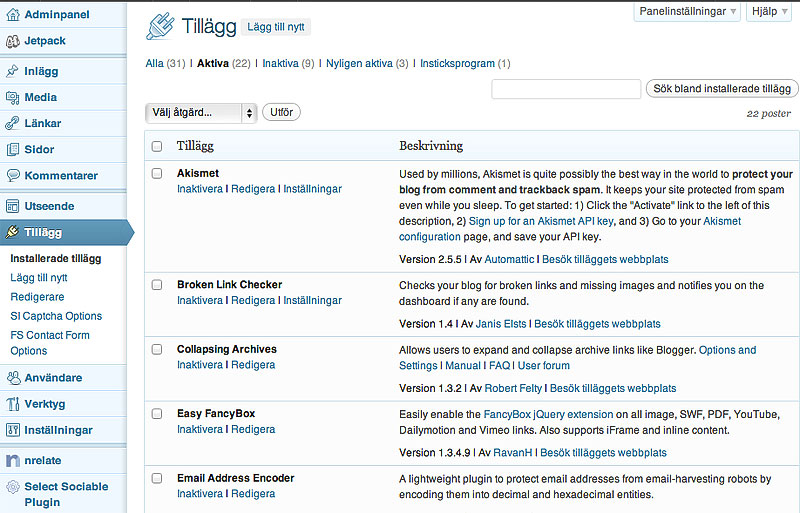This screenshot has width=800, height=513.
Task: Click the Media sidebar icon
Action: tap(12, 97)
